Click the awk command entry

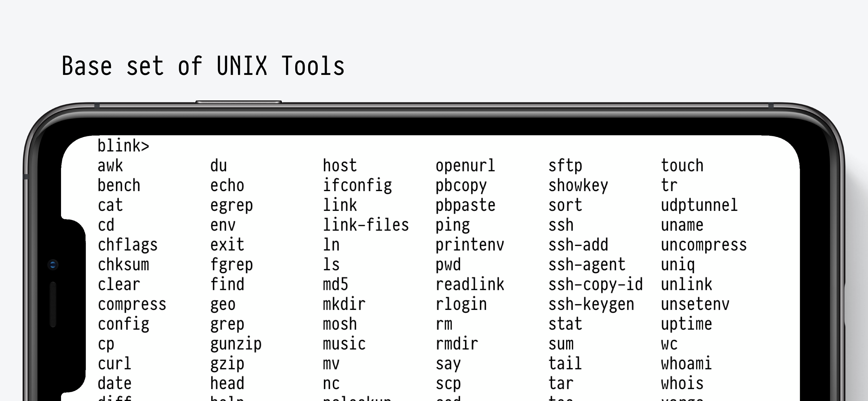coord(110,165)
